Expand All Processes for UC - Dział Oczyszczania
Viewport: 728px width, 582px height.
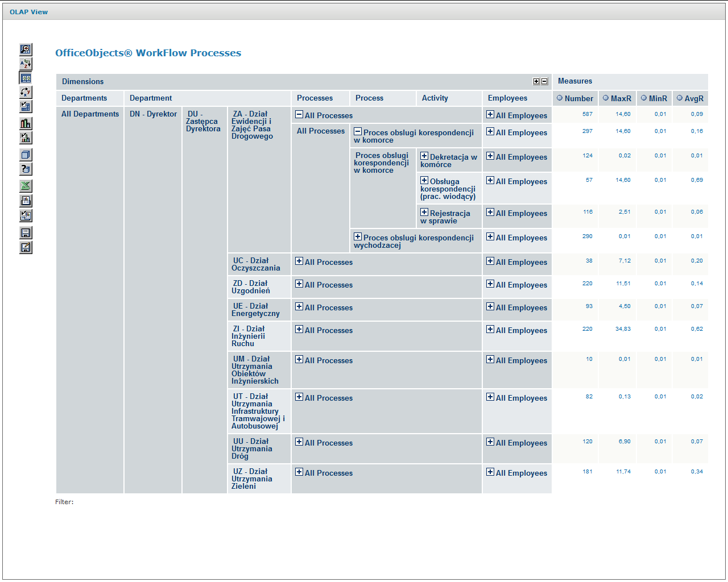[x=299, y=261]
